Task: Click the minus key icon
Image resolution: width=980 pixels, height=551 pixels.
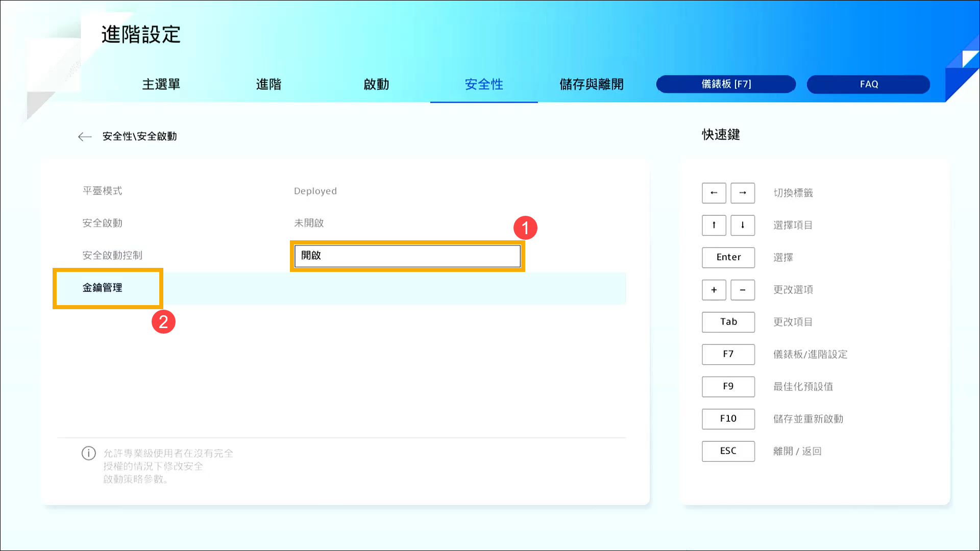Action: tap(743, 290)
